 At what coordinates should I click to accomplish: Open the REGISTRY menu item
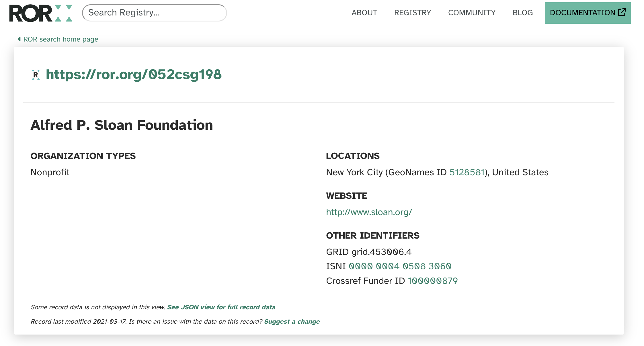[413, 13]
